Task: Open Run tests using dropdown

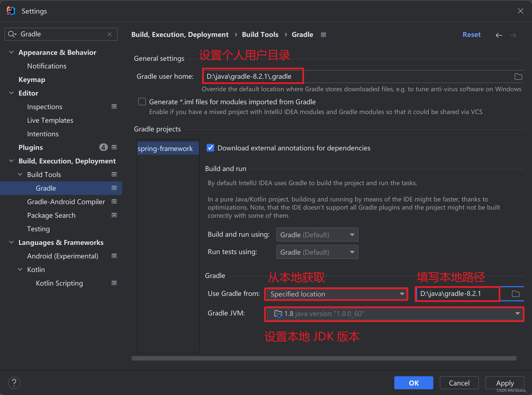Action: coord(317,252)
